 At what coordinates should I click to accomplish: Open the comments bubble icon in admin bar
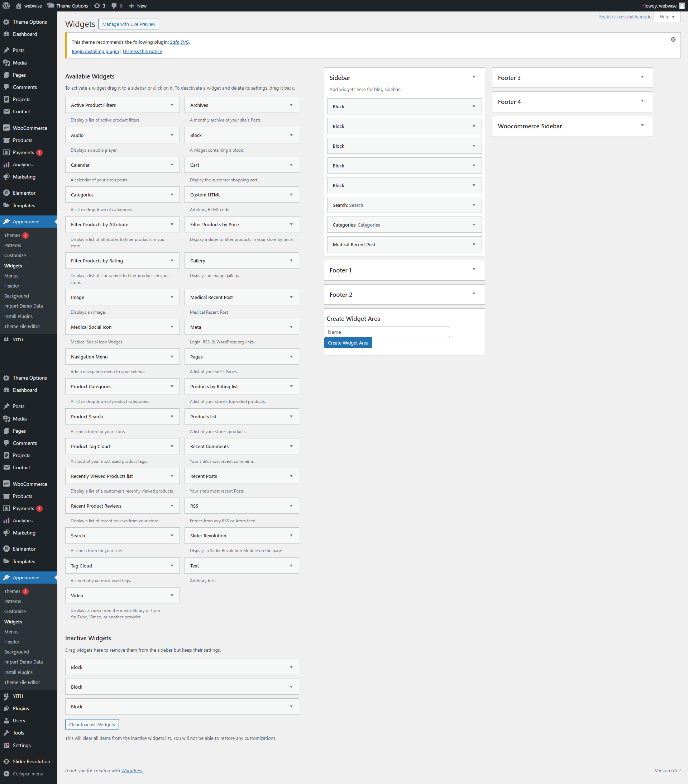(114, 6)
